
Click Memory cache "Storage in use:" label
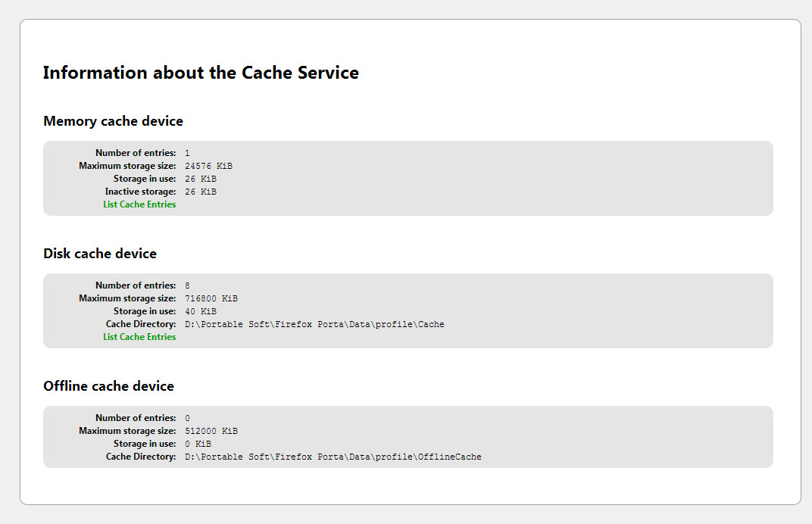pos(145,179)
